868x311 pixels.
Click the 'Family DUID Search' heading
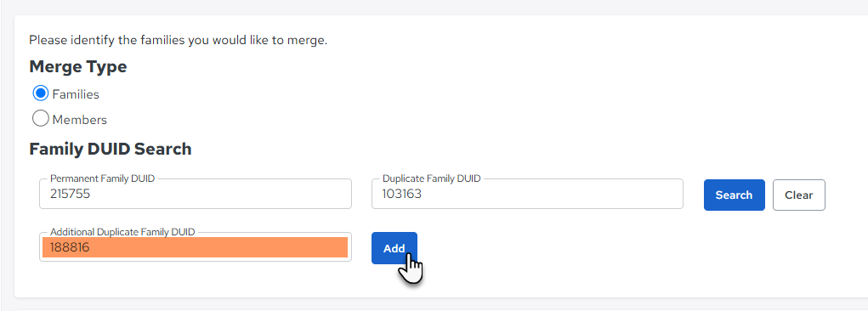(x=111, y=149)
